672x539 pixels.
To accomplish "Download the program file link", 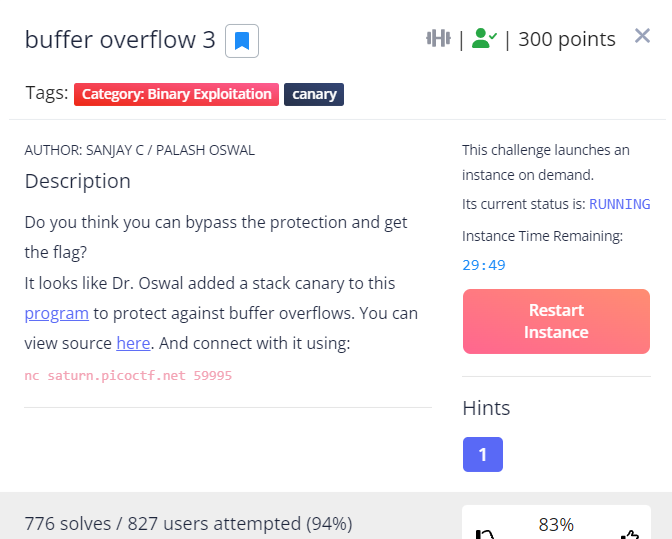I will (57, 313).
